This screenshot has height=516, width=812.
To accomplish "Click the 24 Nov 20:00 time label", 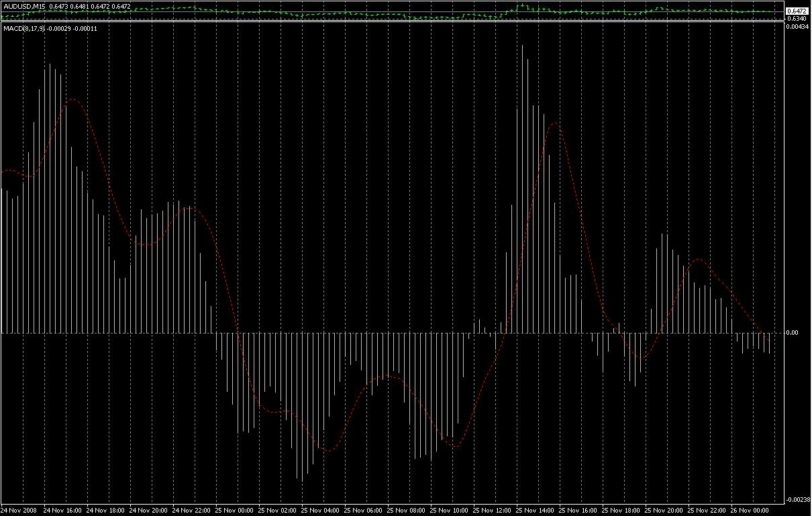I will [x=148, y=510].
